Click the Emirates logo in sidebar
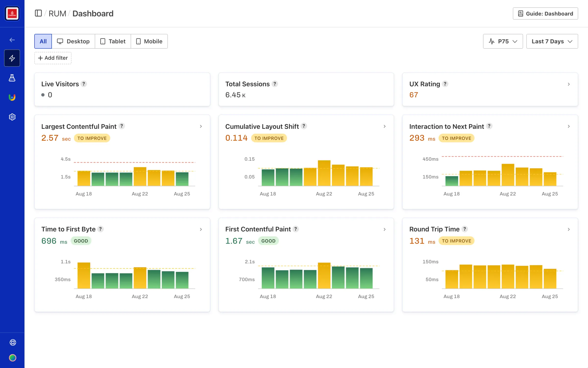588x368 pixels. [x=12, y=13]
